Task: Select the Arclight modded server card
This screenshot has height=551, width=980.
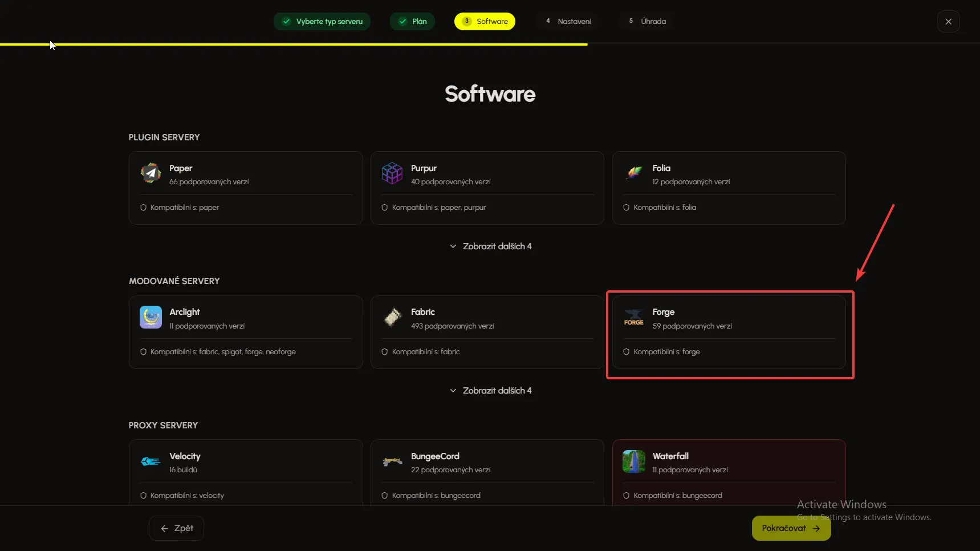Action: 246,332
